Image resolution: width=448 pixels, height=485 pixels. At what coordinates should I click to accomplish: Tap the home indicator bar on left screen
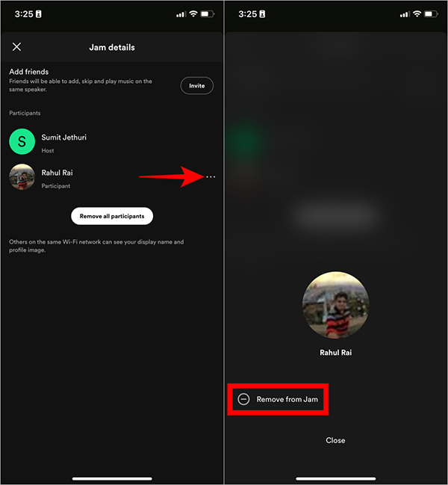tap(112, 478)
